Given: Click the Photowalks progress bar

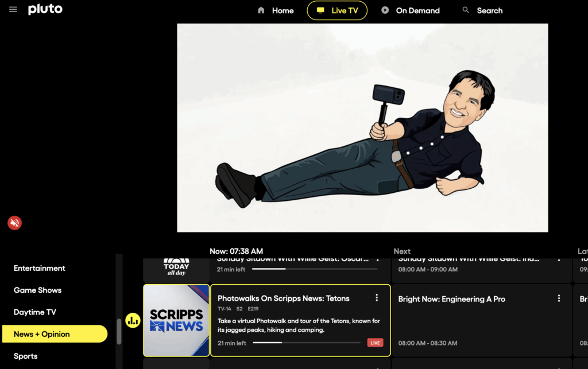Looking at the screenshot, I should click(307, 343).
